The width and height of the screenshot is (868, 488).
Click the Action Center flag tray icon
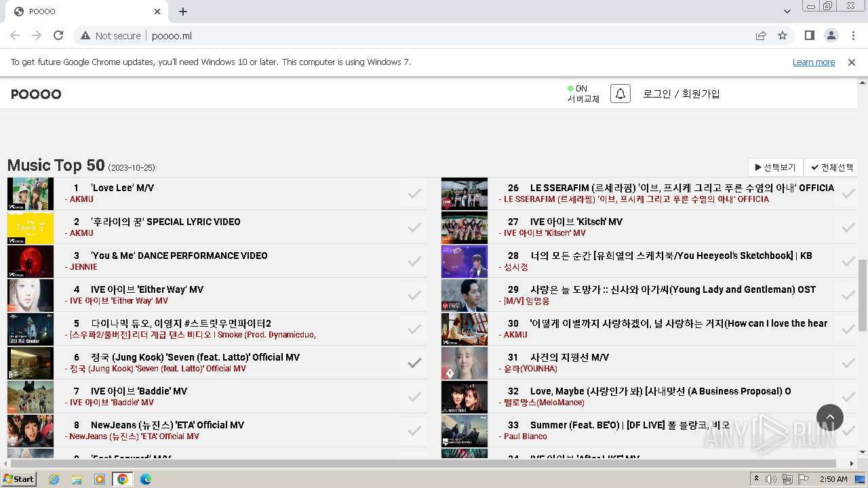click(803, 479)
